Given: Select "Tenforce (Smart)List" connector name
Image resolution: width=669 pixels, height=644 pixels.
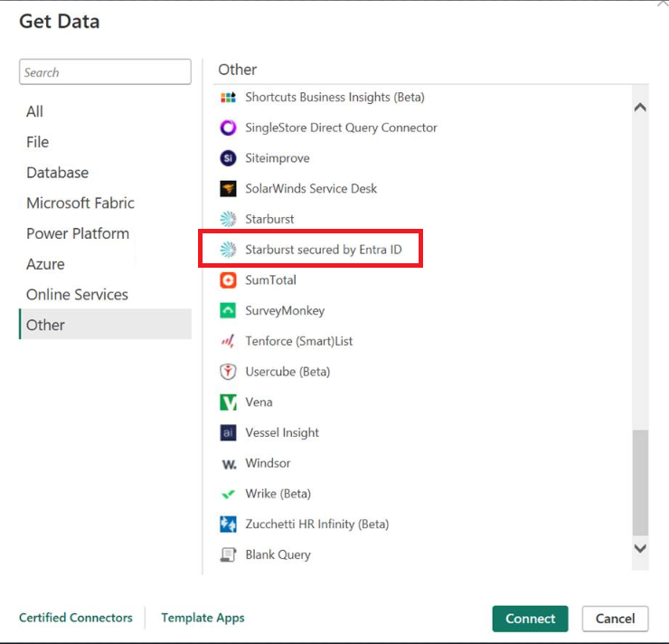Looking at the screenshot, I should pyautogui.click(x=299, y=341).
